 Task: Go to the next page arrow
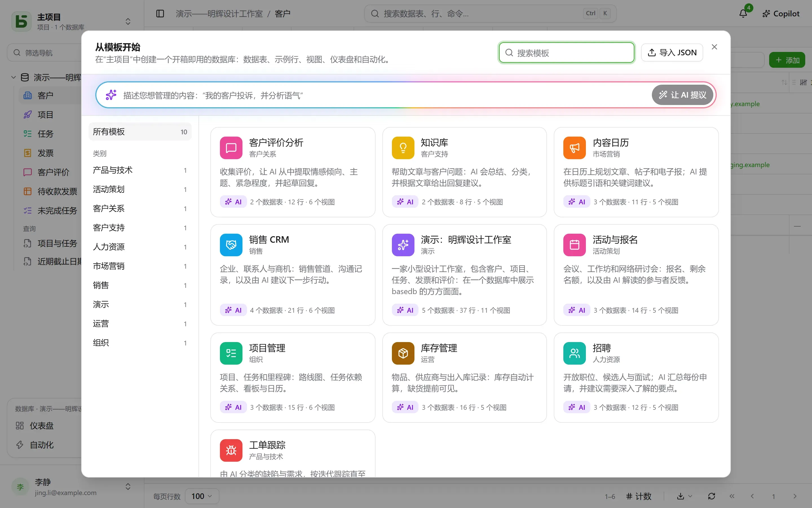pos(795,496)
